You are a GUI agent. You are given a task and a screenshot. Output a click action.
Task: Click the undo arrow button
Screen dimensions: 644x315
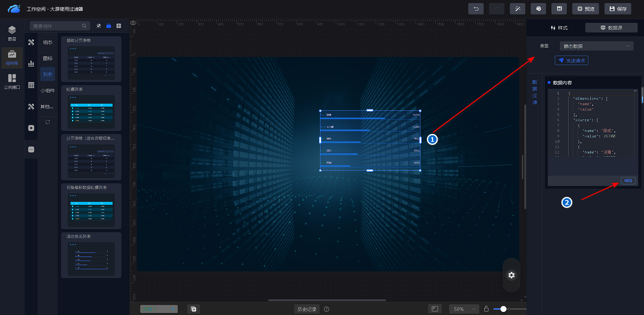click(476, 9)
